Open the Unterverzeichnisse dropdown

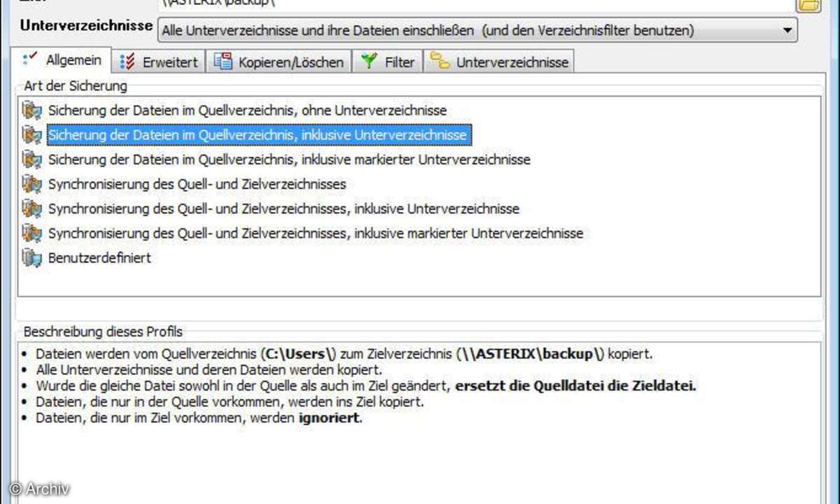tap(478, 30)
